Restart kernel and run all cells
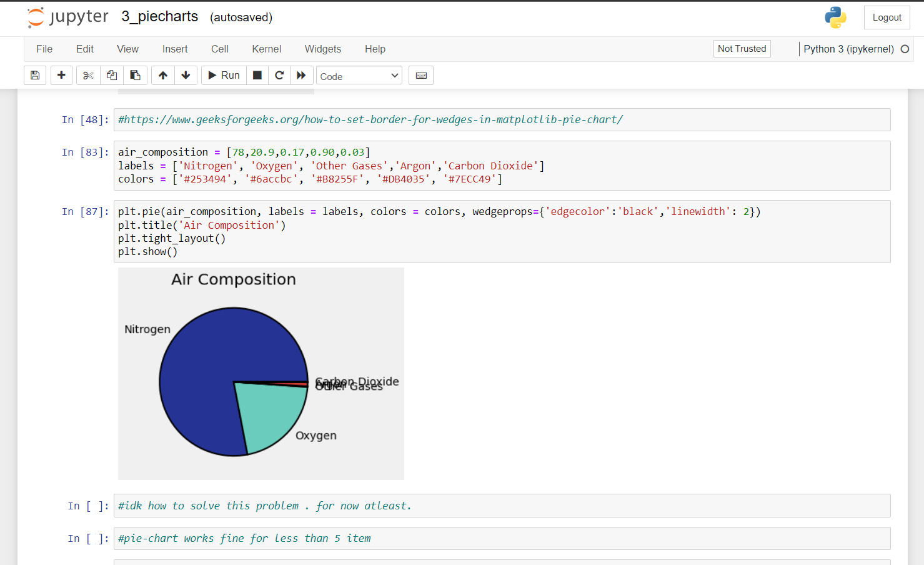 click(302, 75)
